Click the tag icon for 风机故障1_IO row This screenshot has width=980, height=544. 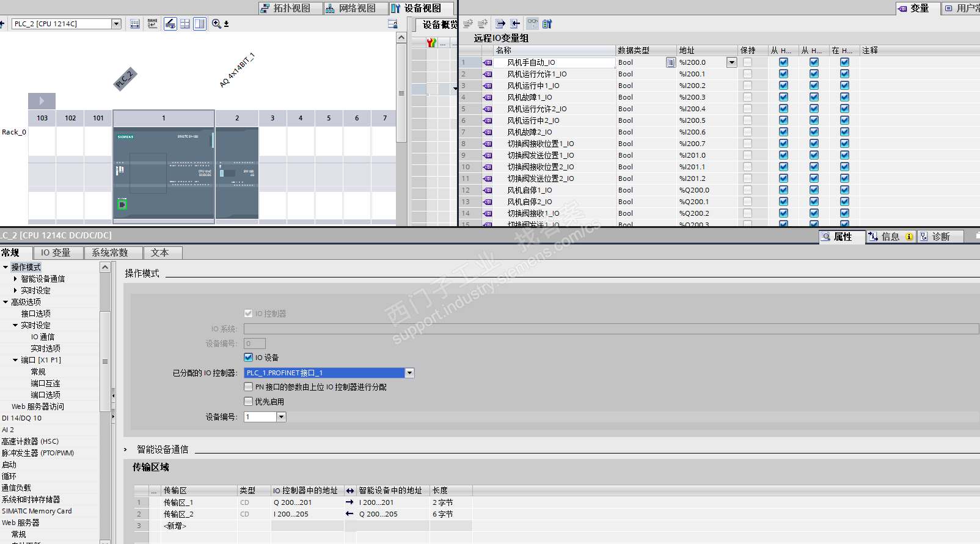488,97
